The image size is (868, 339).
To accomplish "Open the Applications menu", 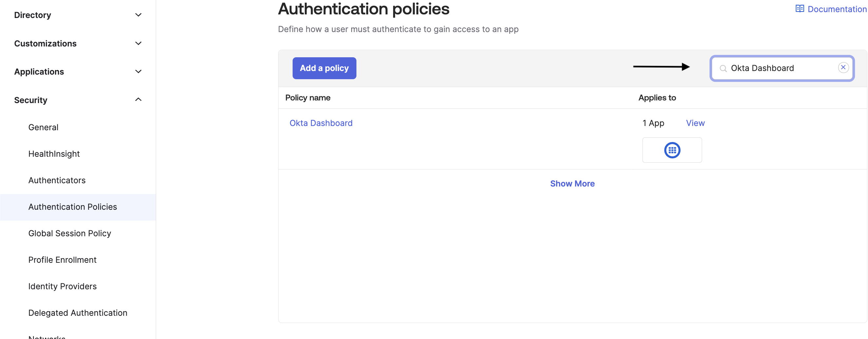I will pos(39,72).
